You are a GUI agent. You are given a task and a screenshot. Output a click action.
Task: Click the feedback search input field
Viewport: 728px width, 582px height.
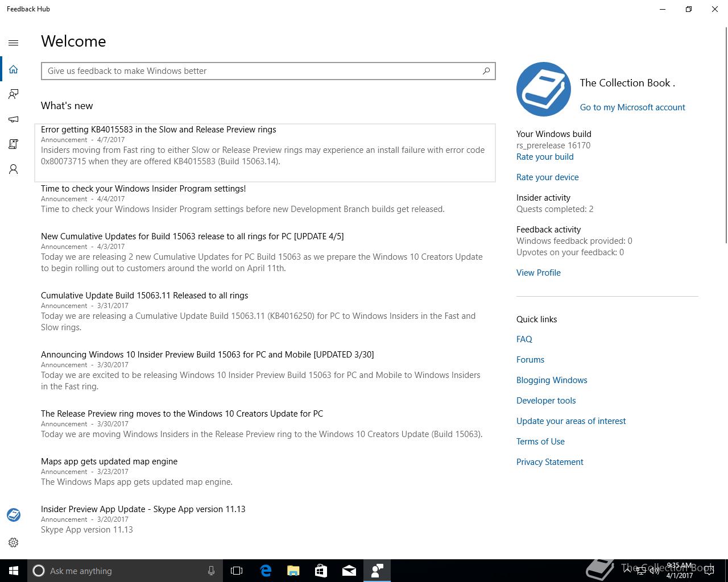click(268, 71)
